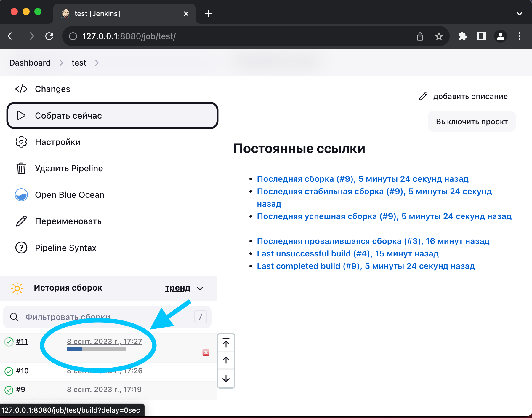Toggle the browser side panel
Image resolution: width=532 pixels, height=418 pixels.
click(481, 36)
